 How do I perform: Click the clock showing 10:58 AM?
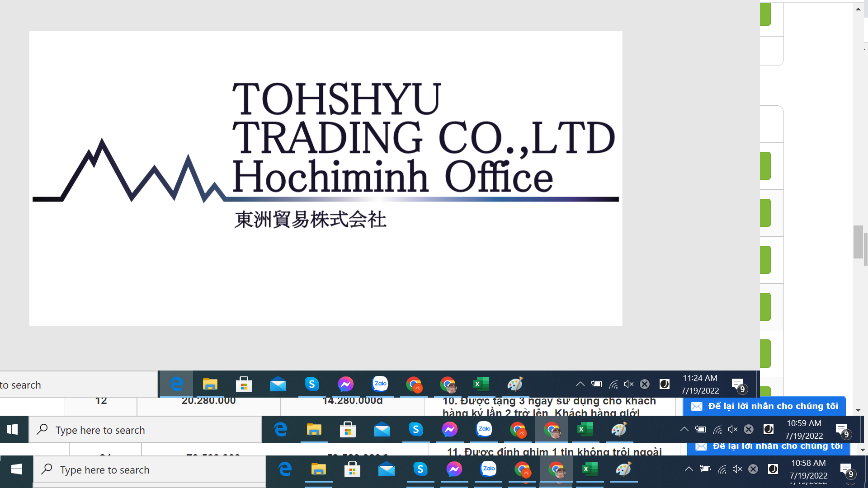[808, 469]
